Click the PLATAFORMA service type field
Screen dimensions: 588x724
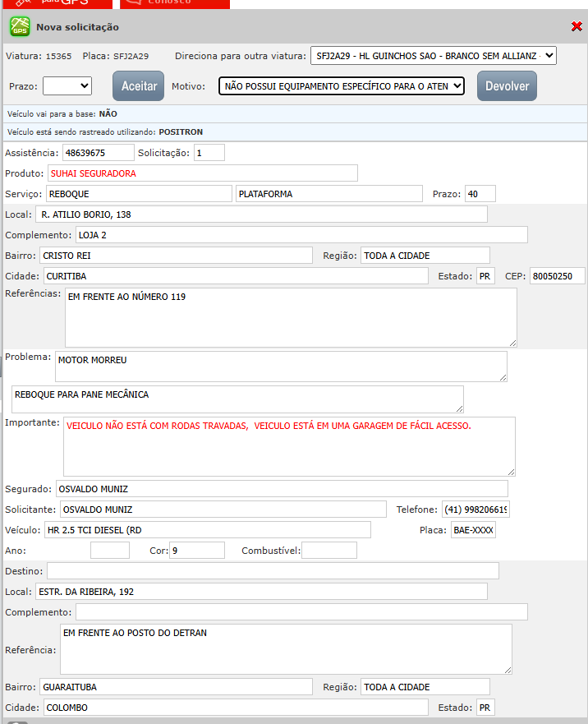point(329,194)
